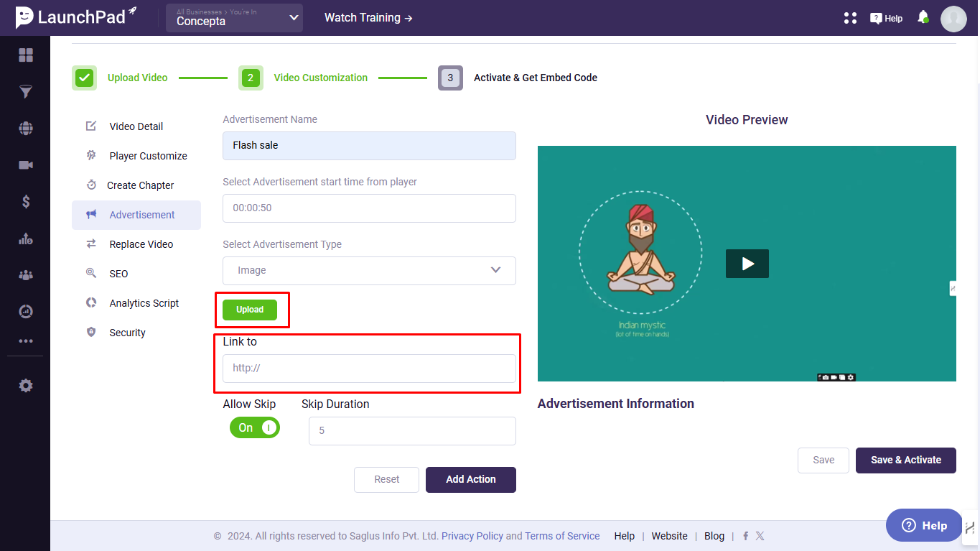Focus the Advertisement Name field
Image resolution: width=980 pixels, height=551 pixels.
click(369, 146)
